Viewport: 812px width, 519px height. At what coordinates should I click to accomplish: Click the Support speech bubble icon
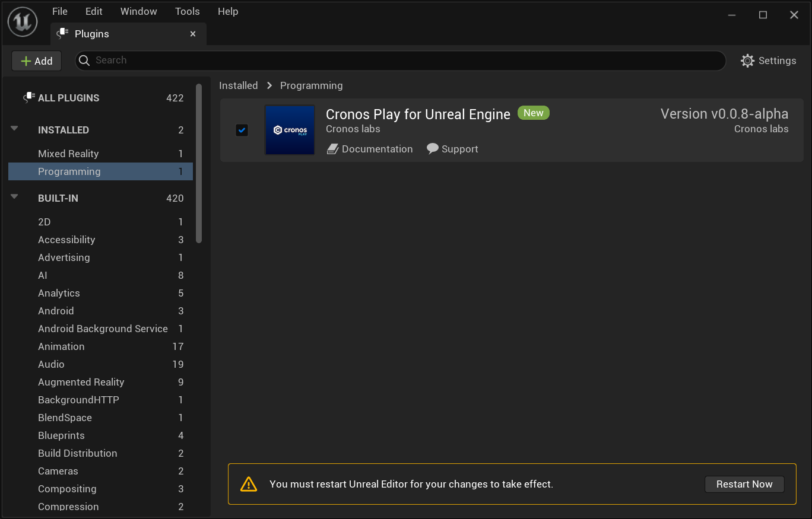[433, 149]
